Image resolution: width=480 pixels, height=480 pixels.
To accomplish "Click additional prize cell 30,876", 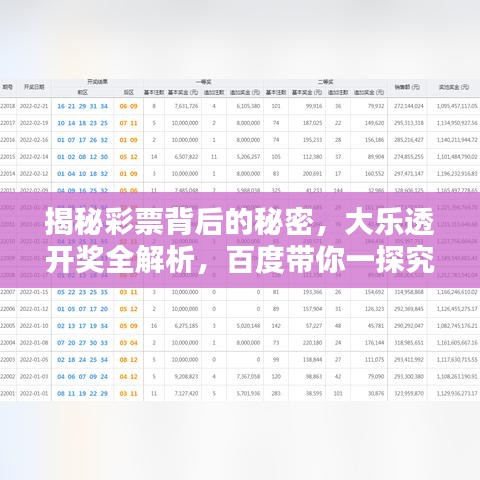I will 376,393.
